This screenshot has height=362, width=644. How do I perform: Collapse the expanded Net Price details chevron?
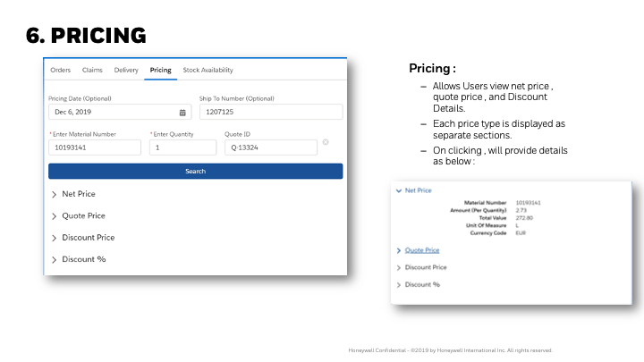click(x=398, y=190)
